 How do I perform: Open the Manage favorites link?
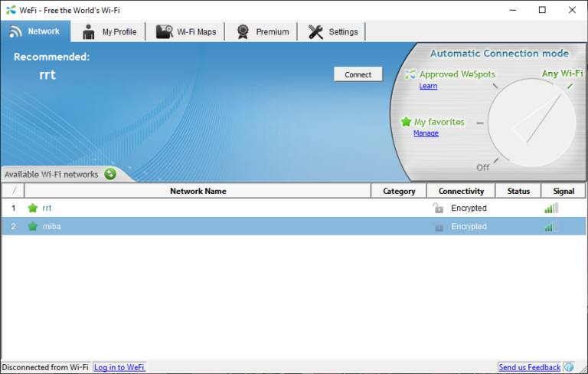coord(426,133)
